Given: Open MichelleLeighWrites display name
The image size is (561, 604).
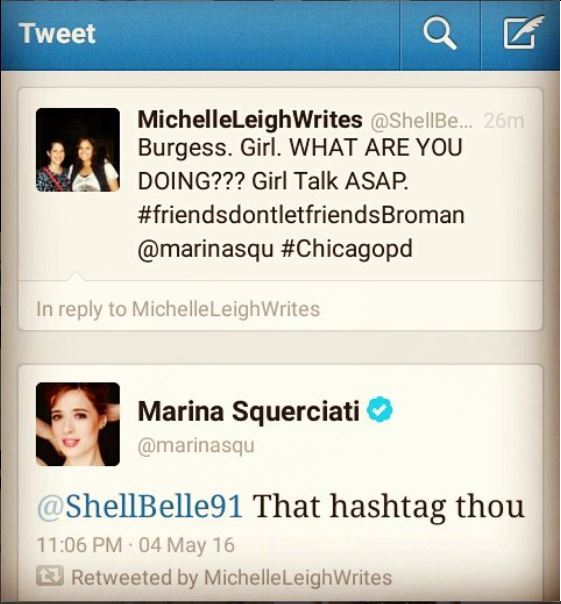Looking at the screenshot, I should (250, 119).
